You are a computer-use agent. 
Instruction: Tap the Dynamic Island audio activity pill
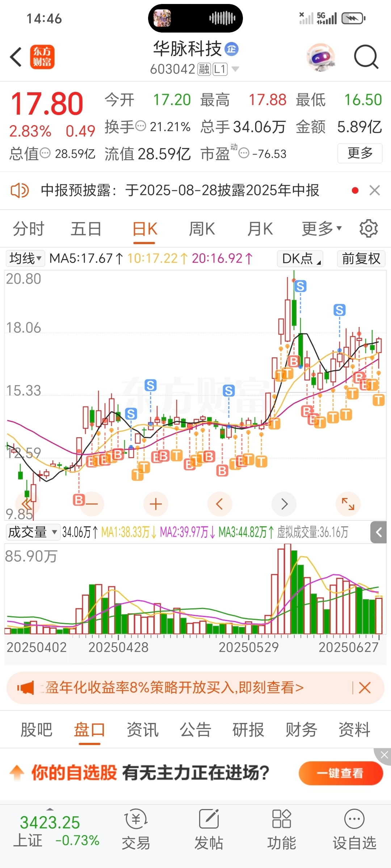click(195, 18)
